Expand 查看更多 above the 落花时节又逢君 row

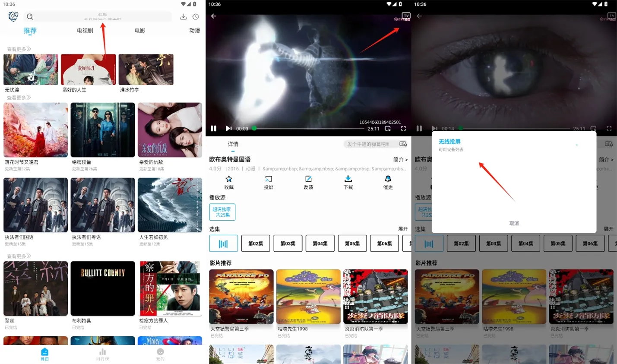pos(19,98)
